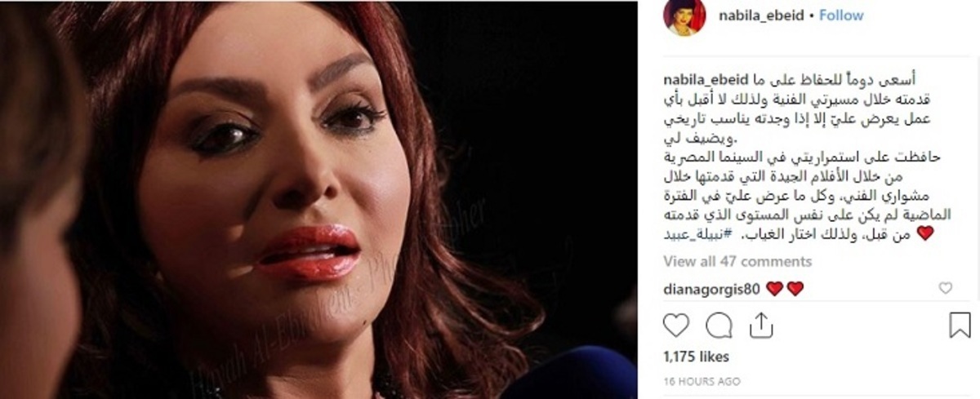Open the 16 HOURS AGO timestamp

702,381
